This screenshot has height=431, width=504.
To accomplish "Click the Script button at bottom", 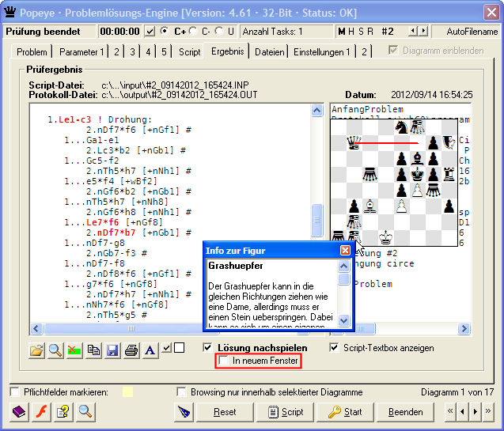I will click(x=285, y=412).
